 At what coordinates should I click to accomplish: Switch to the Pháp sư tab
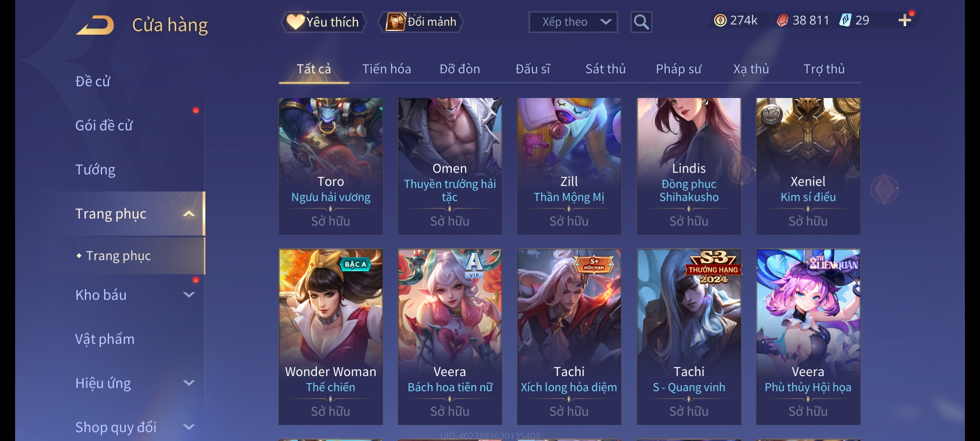pos(678,69)
